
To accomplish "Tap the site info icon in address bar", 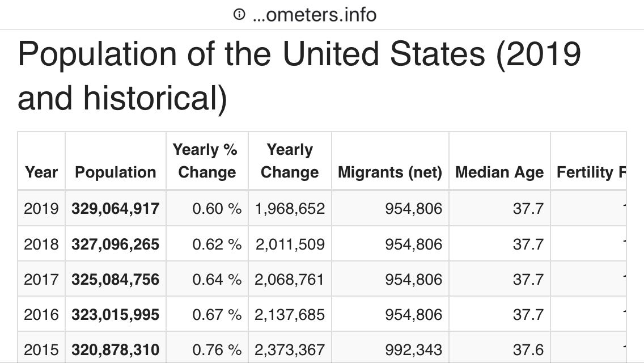I will [239, 15].
